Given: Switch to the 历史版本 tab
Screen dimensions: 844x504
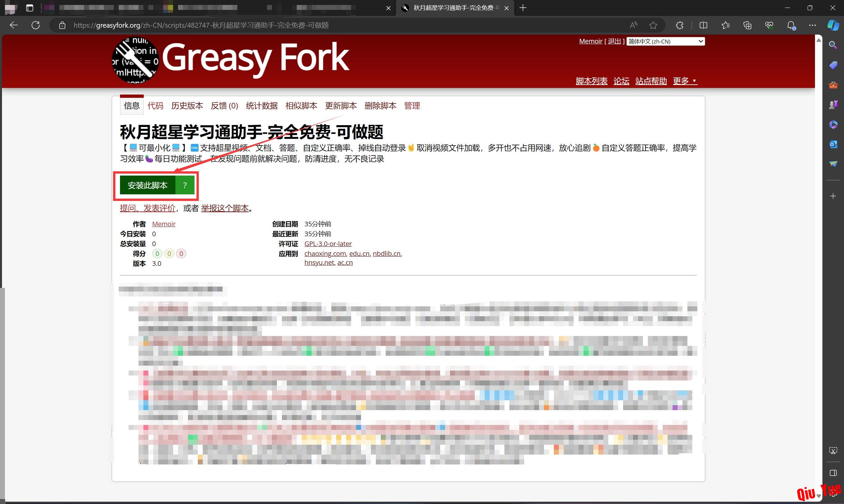Looking at the screenshot, I should click(x=187, y=106).
